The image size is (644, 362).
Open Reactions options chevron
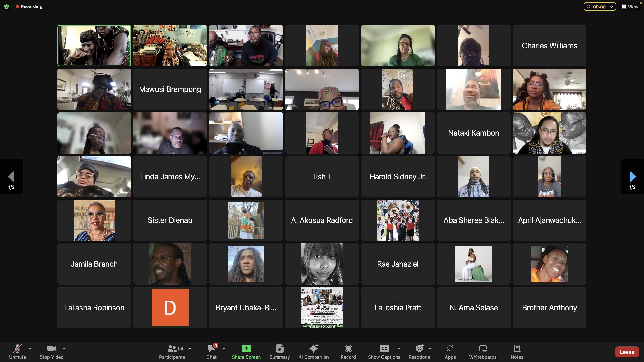[x=430, y=349]
